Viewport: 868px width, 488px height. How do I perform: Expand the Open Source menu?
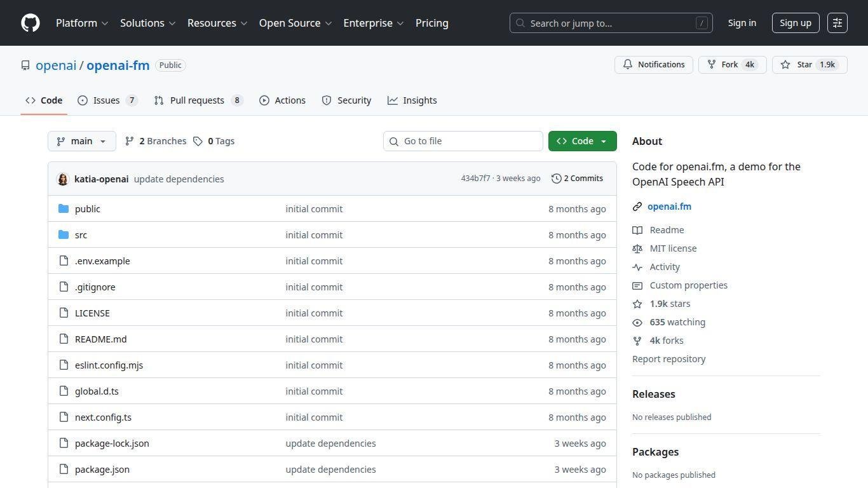click(295, 23)
